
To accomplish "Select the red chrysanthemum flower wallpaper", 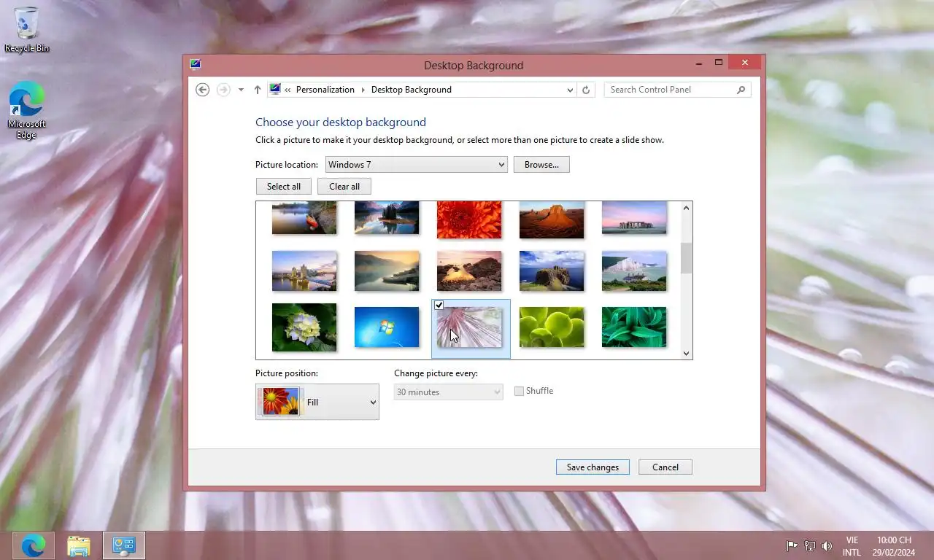I will [x=469, y=219].
